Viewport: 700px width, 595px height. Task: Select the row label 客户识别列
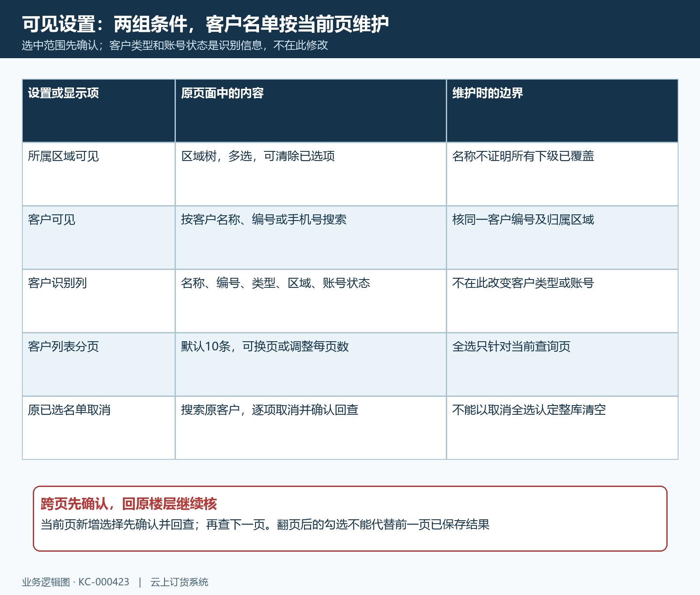click(99, 301)
